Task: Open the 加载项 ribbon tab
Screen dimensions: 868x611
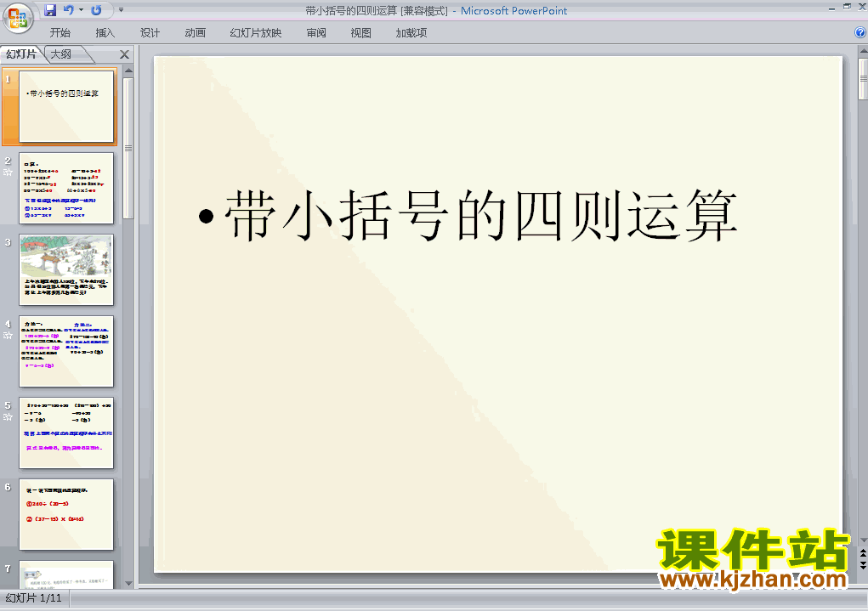Action: [x=411, y=33]
